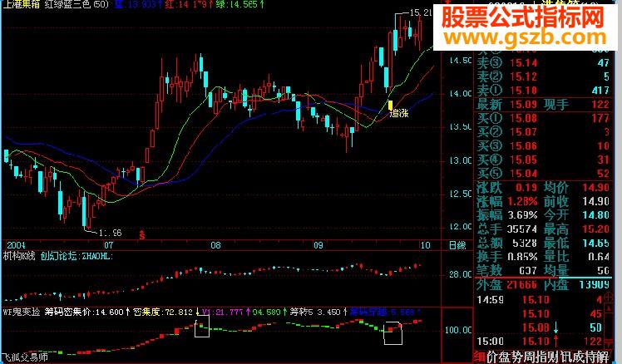This screenshot has height=364, width=622.
Task: Click the 15.08 tick with down arrow
Action: [540, 327]
